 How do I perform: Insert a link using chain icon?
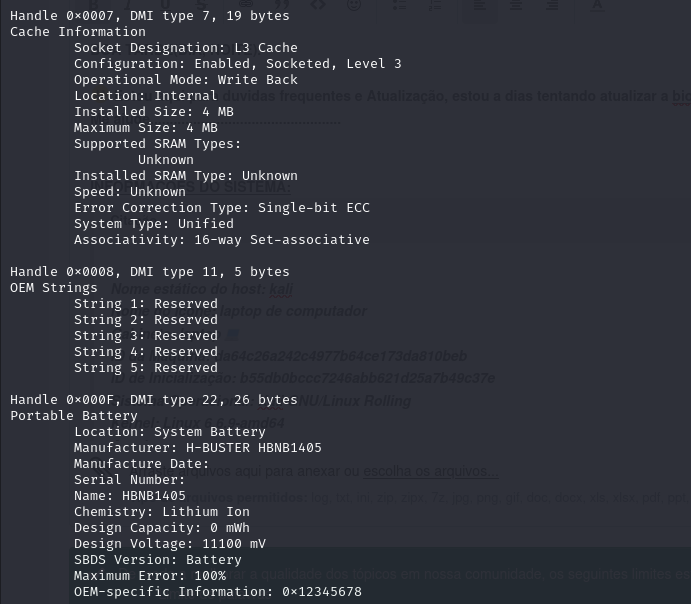pos(245,4)
